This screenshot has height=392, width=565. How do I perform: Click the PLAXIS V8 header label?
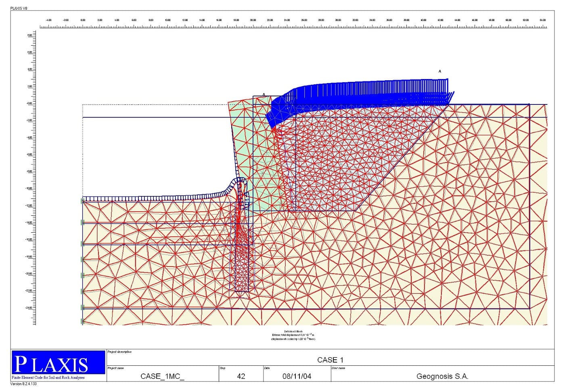click(x=19, y=8)
